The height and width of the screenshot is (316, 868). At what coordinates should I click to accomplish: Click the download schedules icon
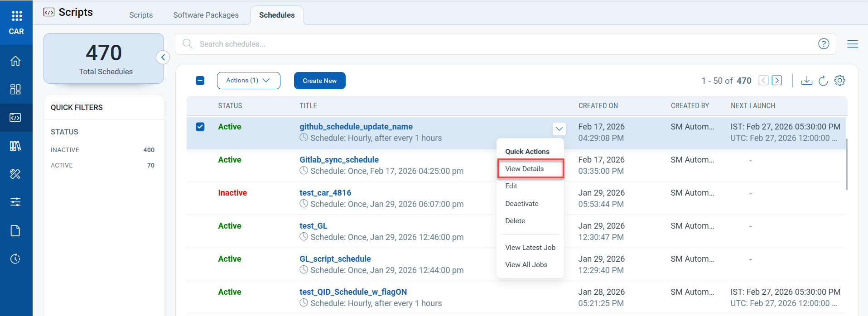pos(806,81)
